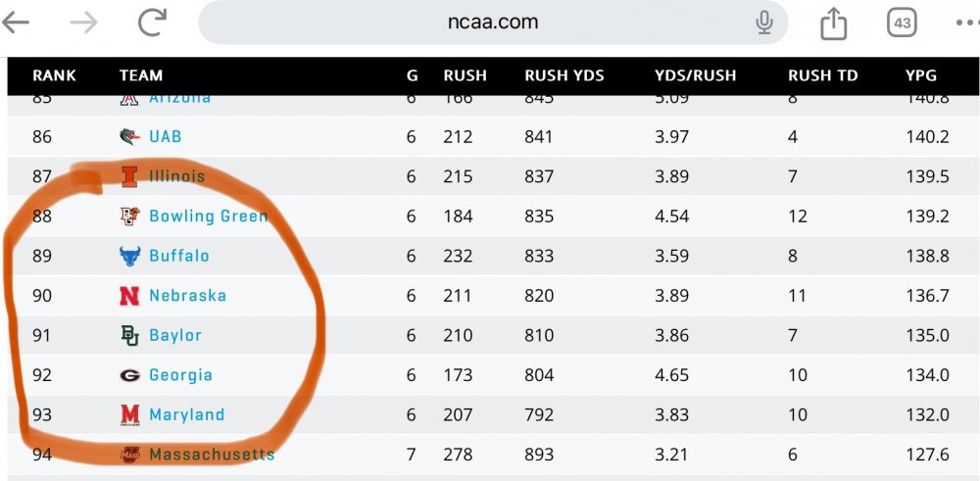Viewport: 980px width, 481px height.
Task: Tap the microphone voice search icon
Action: point(764,23)
